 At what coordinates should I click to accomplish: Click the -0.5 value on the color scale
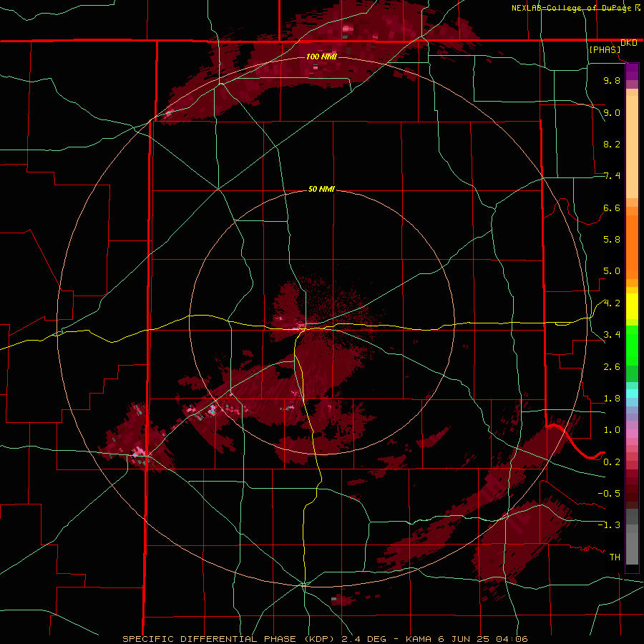coord(609,494)
